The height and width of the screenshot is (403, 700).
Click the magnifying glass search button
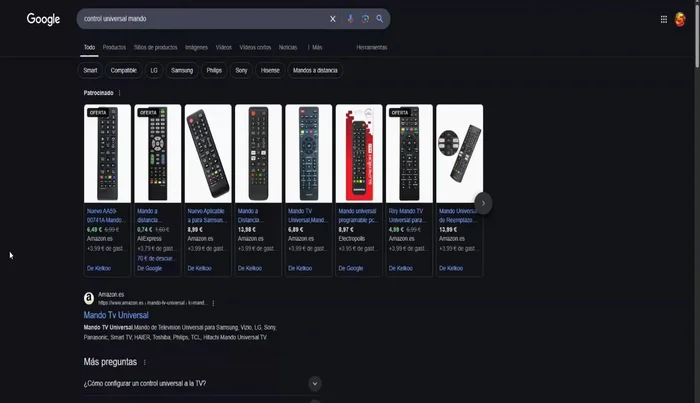(379, 19)
